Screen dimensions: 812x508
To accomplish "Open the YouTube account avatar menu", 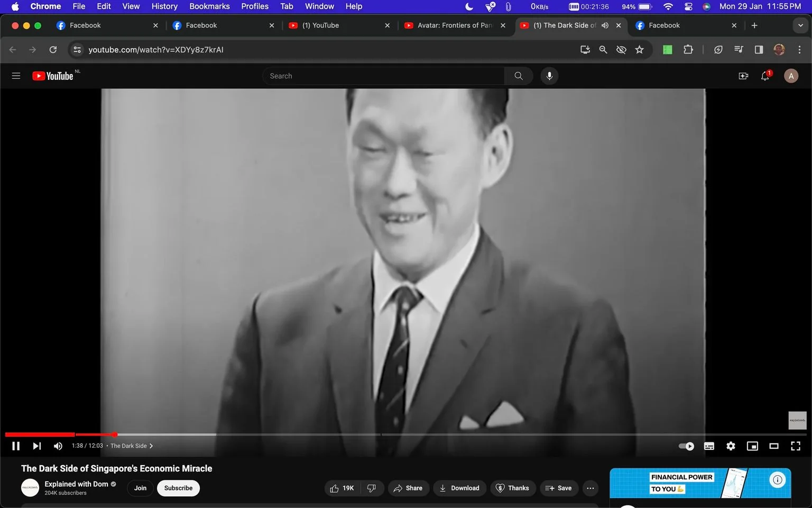I will (x=791, y=76).
